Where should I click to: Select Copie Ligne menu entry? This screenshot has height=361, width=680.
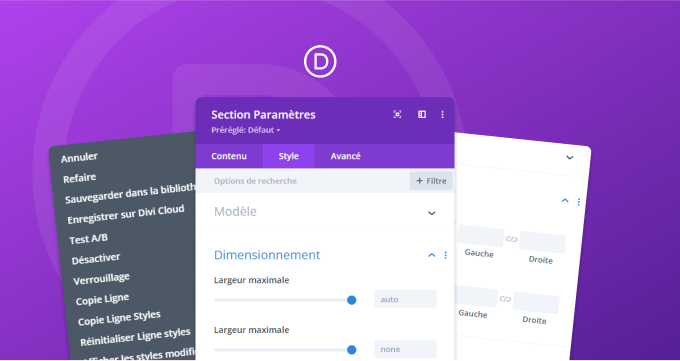tap(102, 299)
